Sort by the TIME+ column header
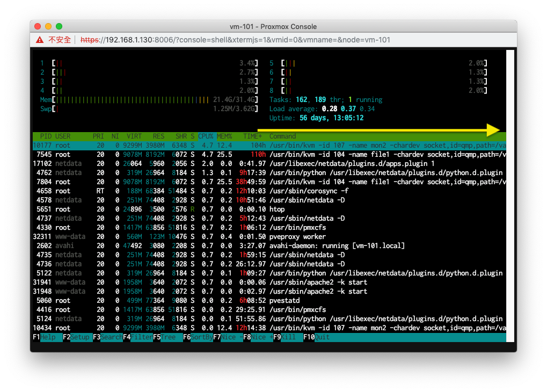Screen dimensions: 547x392 point(253,136)
